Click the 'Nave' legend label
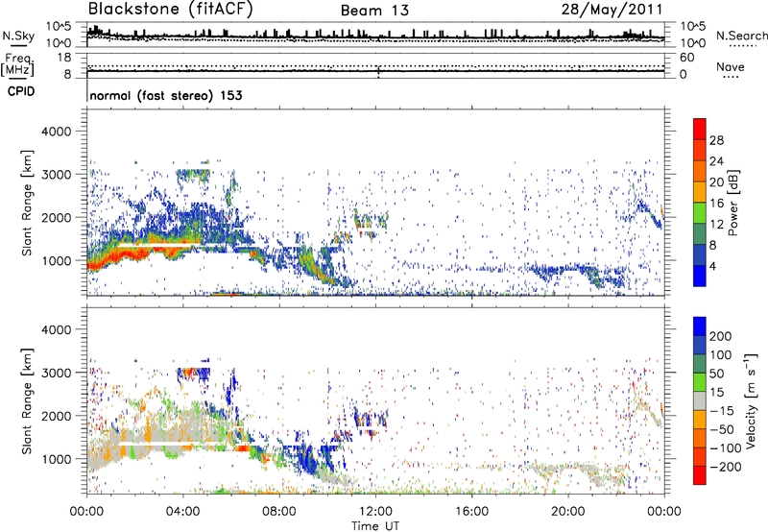Image resolution: width=768 pixels, height=532 pixels. pos(731,67)
